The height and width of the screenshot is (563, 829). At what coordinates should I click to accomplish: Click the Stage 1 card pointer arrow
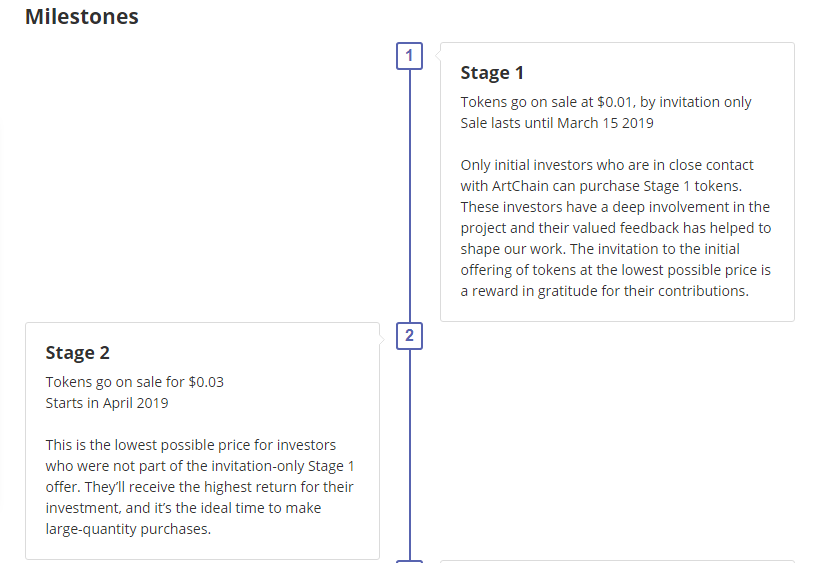(x=438, y=55)
